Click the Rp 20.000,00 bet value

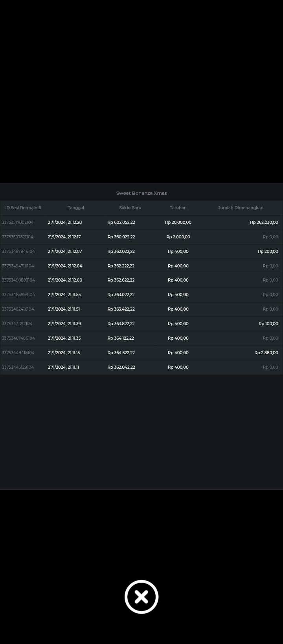(178, 222)
